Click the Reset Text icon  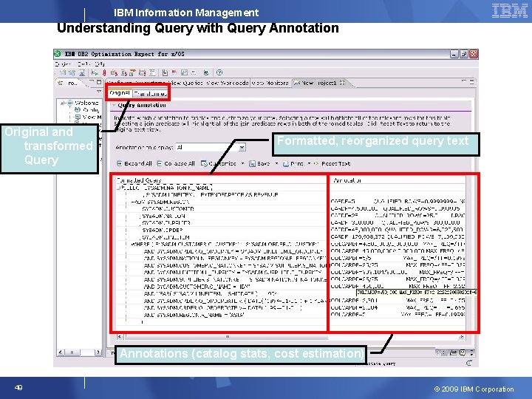[316, 163]
